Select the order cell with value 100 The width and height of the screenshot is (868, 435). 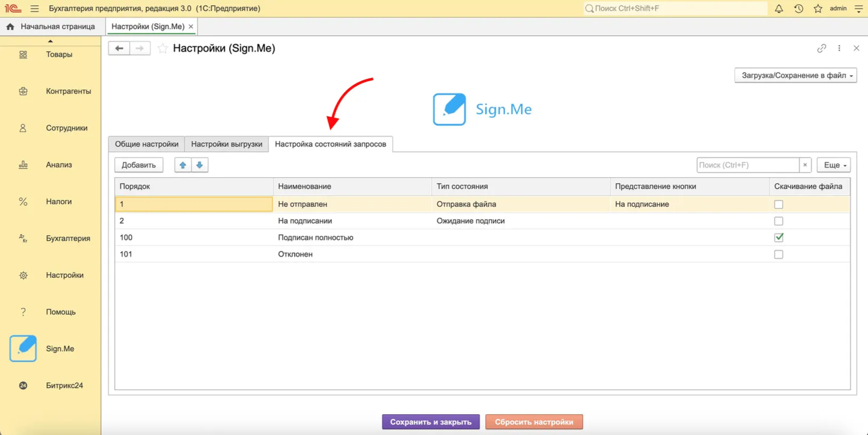[x=194, y=237]
